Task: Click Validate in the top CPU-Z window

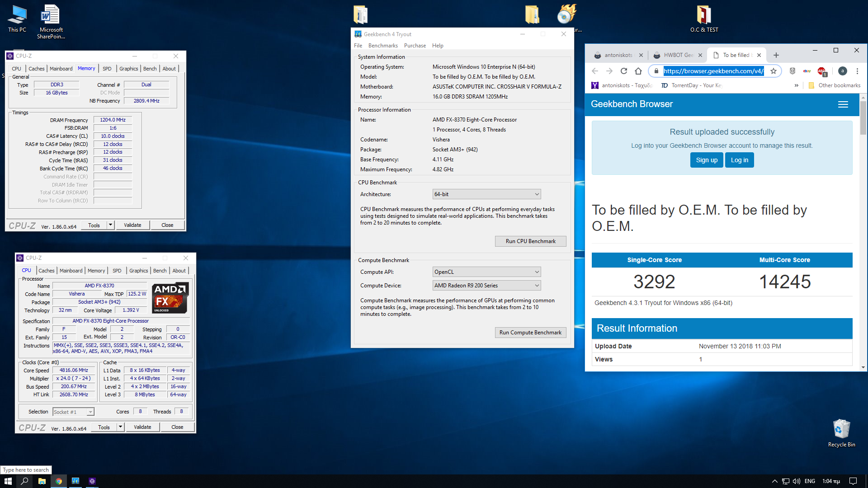Action: point(132,225)
